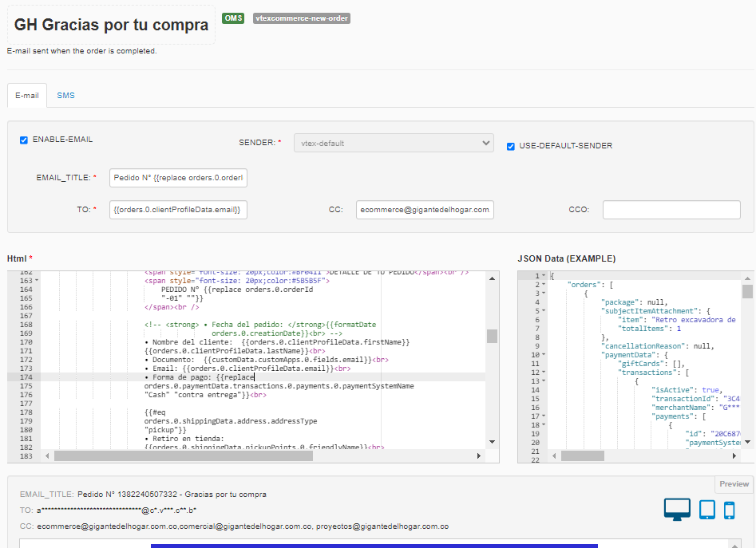This screenshot has width=756, height=548.
Task: Open the SENDER vtex-default dropdown
Action: (393, 144)
